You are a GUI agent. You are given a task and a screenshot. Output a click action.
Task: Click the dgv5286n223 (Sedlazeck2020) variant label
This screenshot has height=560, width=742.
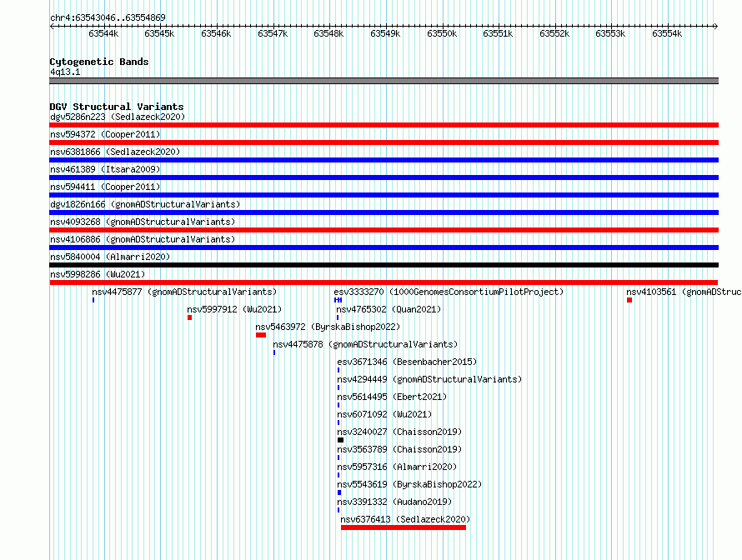click(118, 117)
